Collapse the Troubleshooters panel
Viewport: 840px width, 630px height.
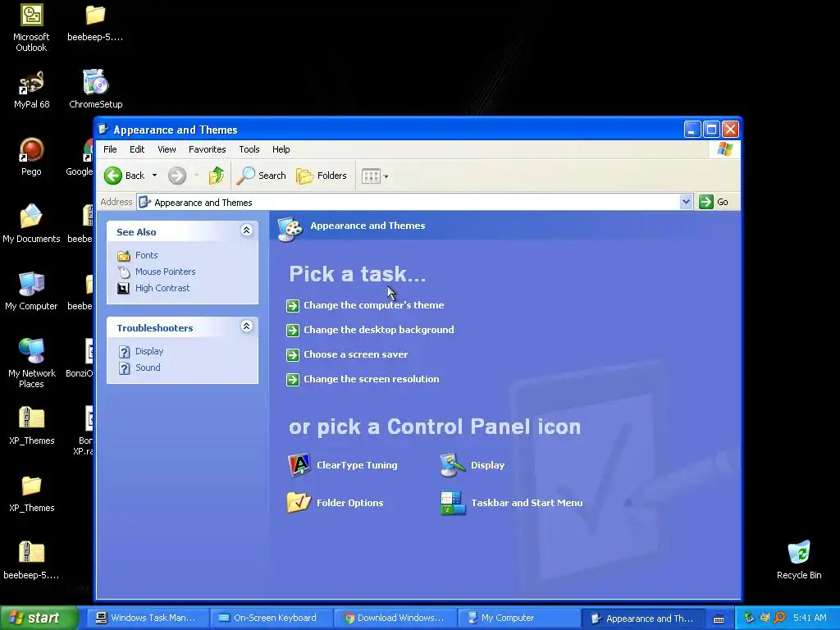(x=246, y=326)
